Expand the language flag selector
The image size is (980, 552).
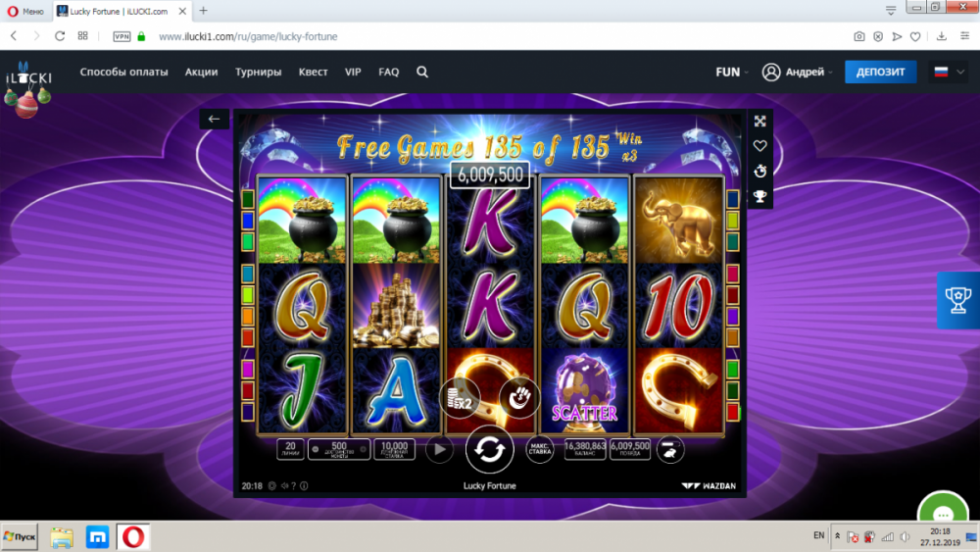(949, 72)
